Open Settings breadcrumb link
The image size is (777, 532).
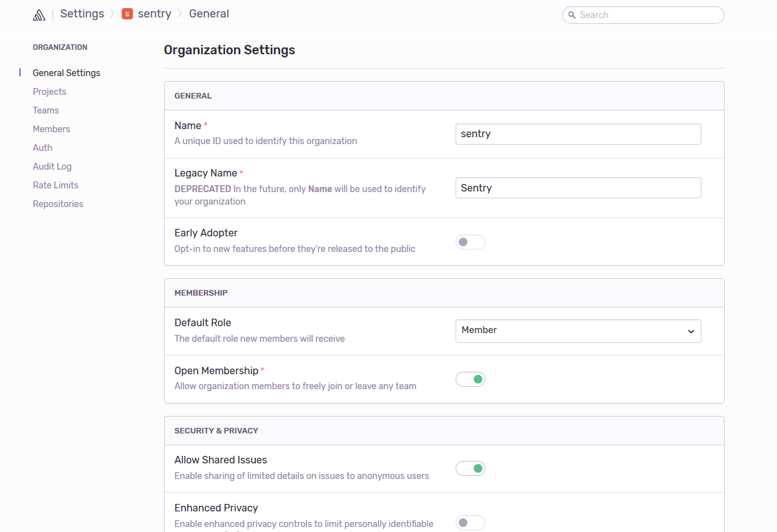tap(82, 14)
